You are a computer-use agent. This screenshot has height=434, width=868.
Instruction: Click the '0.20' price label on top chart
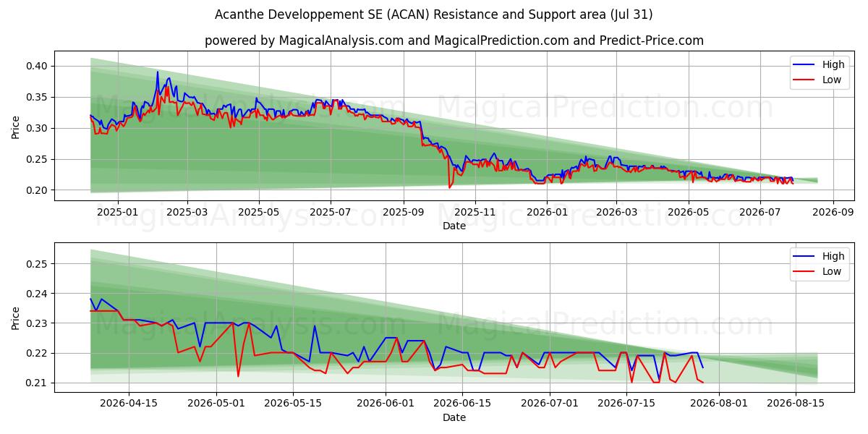pyautogui.click(x=36, y=190)
